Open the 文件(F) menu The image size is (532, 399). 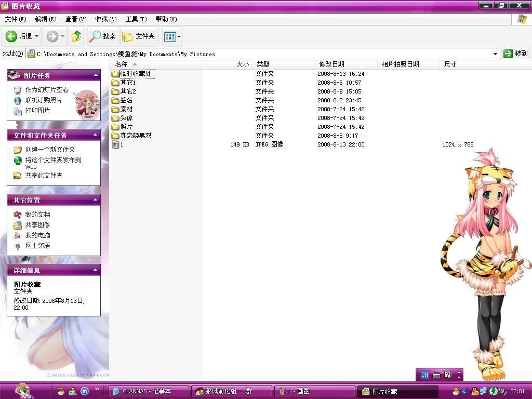(x=15, y=19)
